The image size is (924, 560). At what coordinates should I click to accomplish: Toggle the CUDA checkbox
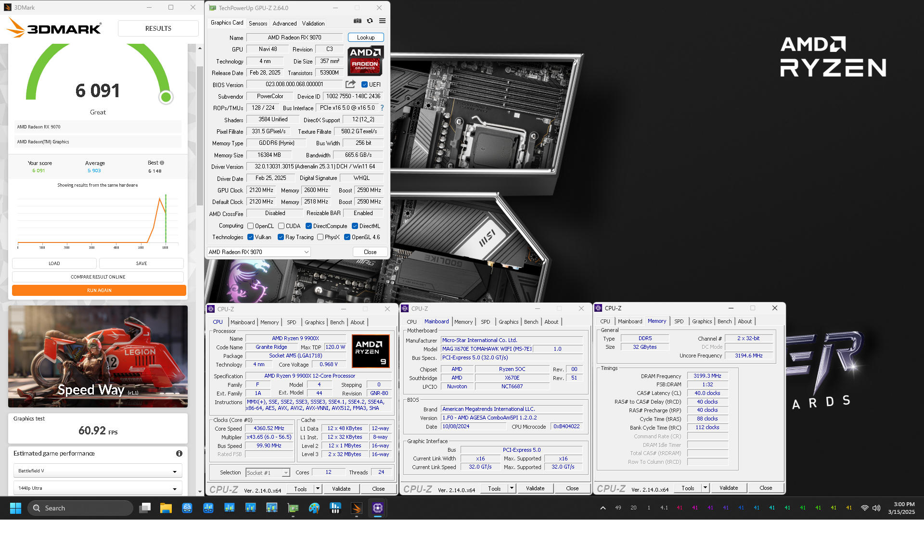tap(281, 226)
